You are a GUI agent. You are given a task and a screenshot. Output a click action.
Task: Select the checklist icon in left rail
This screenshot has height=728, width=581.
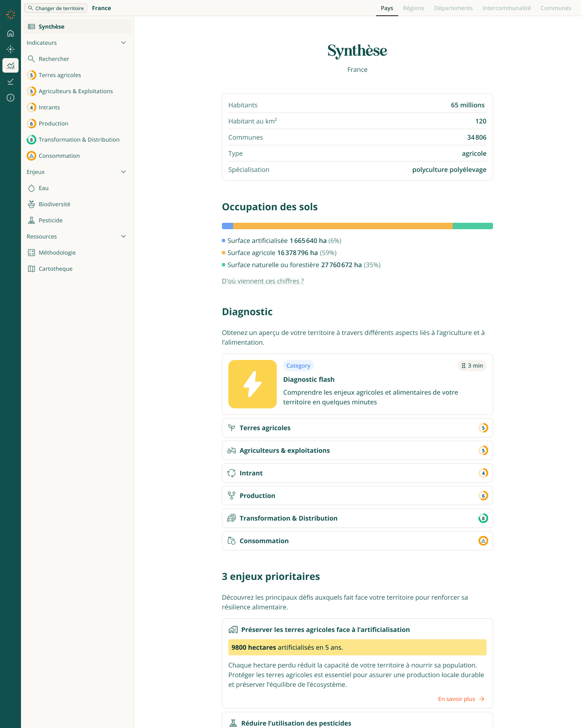pyautogui.click(x=10, y=82)
